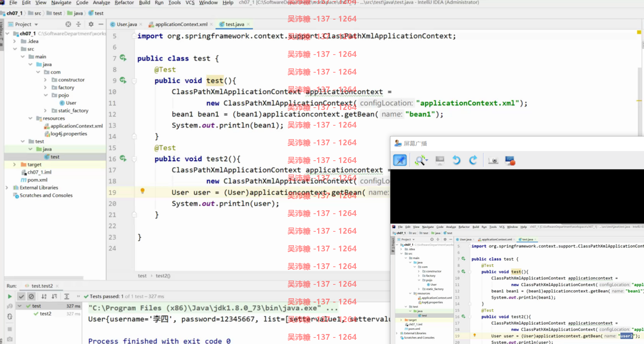Expand all test results

tap(66, 296)
